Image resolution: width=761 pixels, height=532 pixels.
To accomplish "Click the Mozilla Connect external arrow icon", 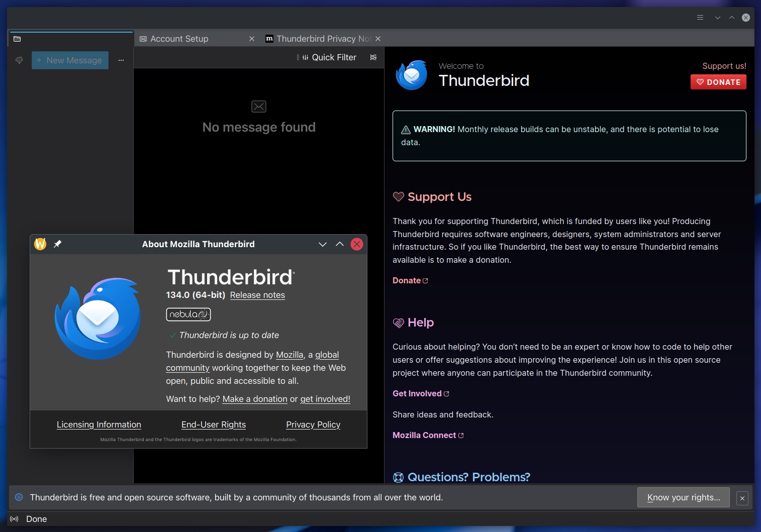I will [x=461, y=436].
